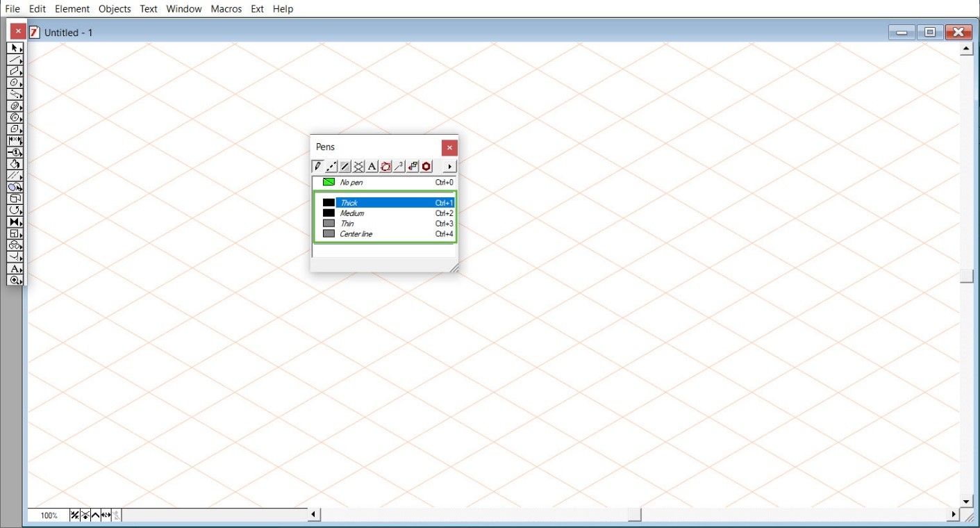Select the parallel lines tool
The height and width of the screenshot is (528, 980).
click(x=15, y=176)
